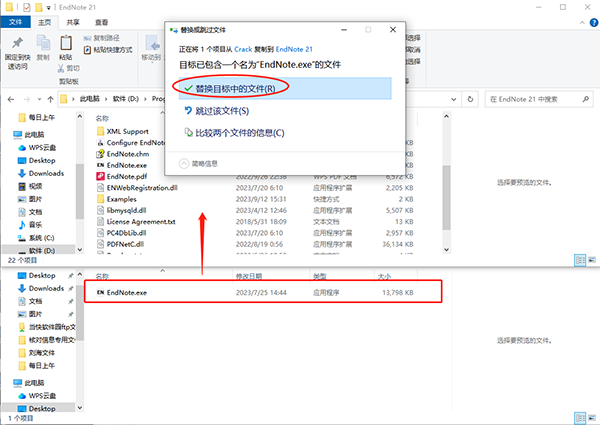
Task: Sort lower window by date modified column
Action: click(x=249, y=276)
